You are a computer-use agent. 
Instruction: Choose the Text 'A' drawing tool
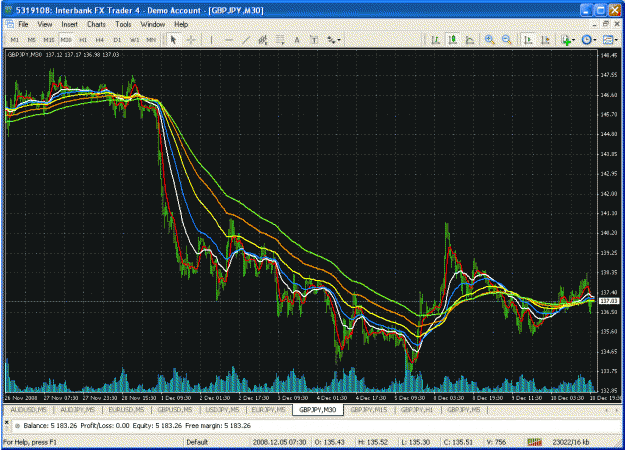297,39
